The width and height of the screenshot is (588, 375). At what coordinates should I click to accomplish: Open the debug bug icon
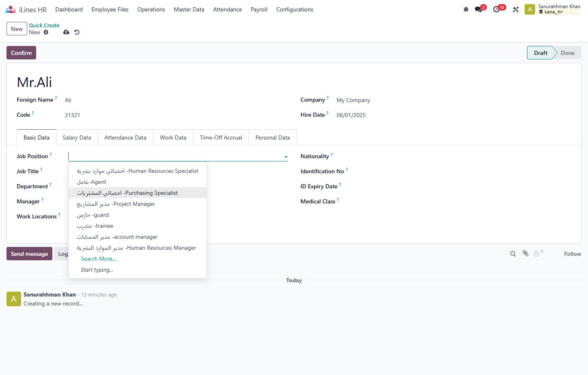click(466, 9)
